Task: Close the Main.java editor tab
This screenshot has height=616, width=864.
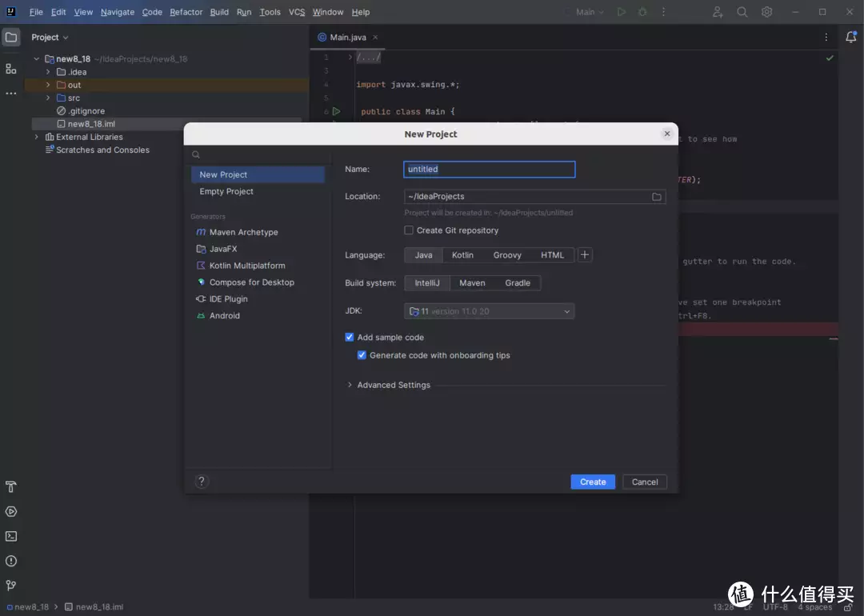Action: 375,37
